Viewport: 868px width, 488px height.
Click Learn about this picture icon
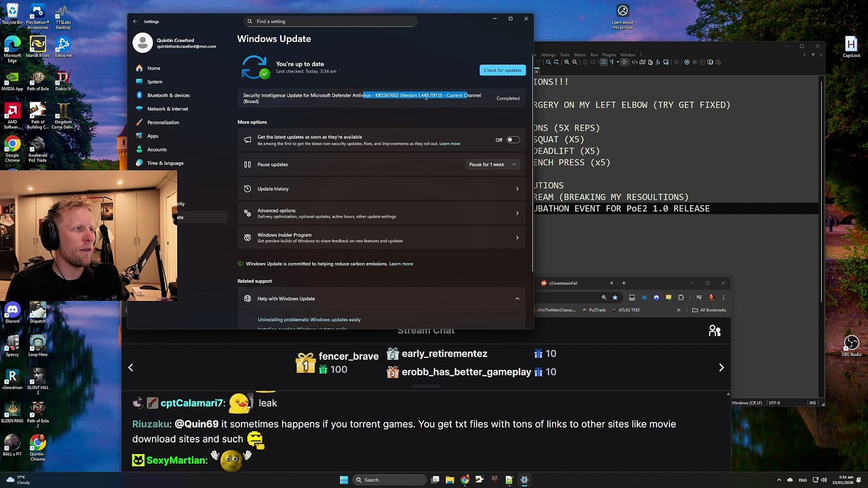click(623, 17)
